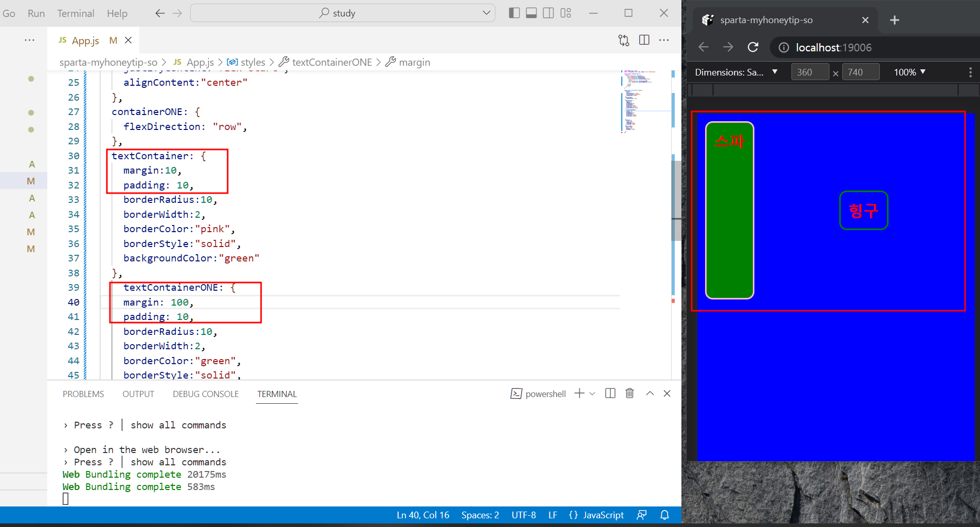Go back in the browser

(704, 47)
